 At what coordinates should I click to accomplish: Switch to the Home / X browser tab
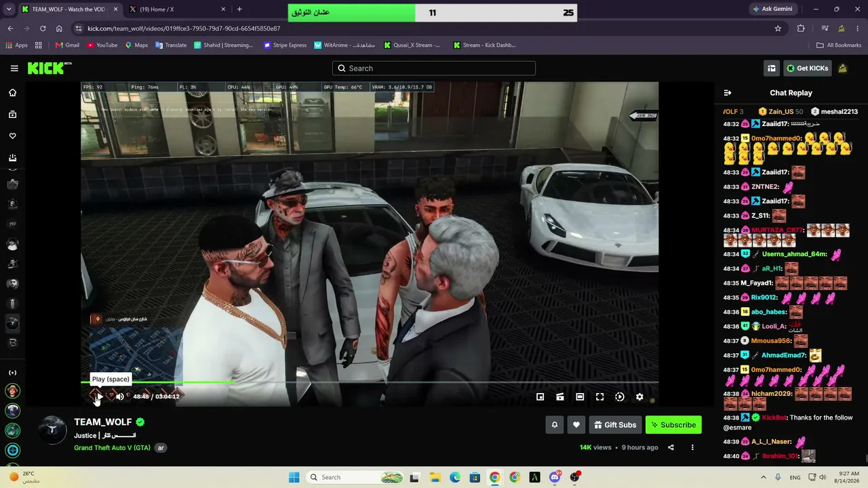click(176, 9)
